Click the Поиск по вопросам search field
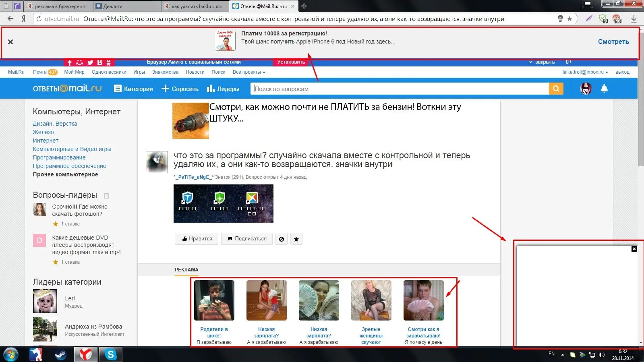 (x=400, y=89)
